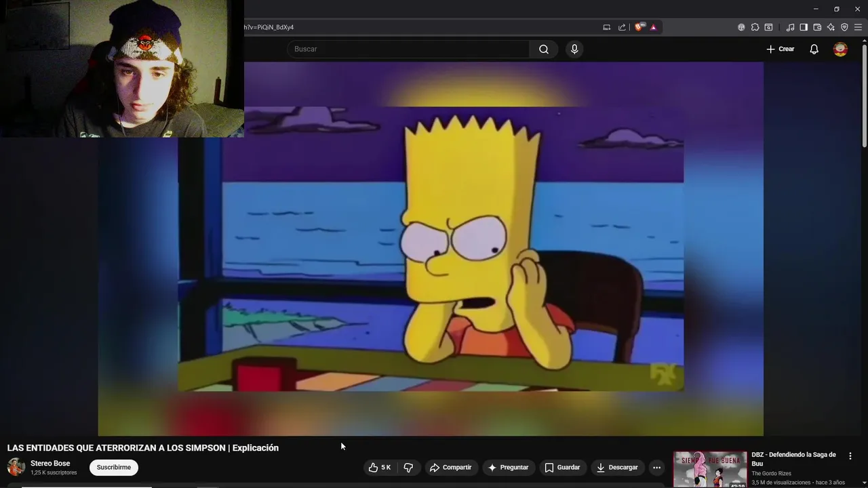Click the Buscar search input field
This screenshot has width=868, height=488.
408,49
